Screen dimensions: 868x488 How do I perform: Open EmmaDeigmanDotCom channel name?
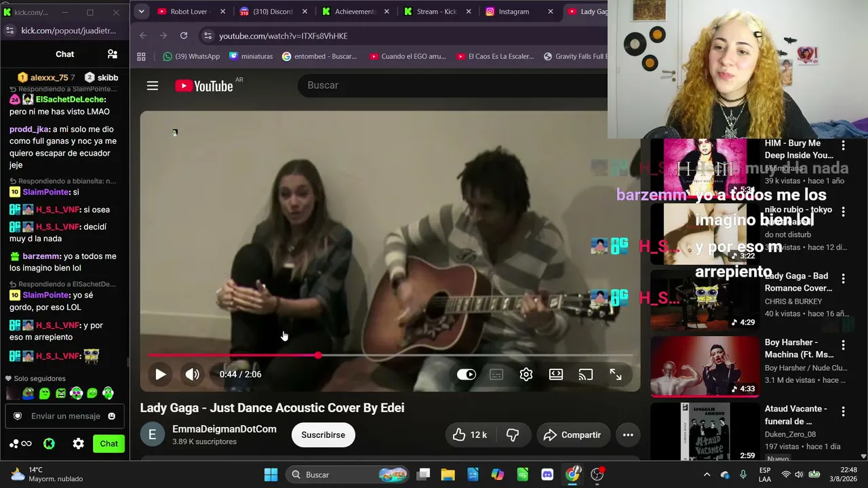pos(224,429)
